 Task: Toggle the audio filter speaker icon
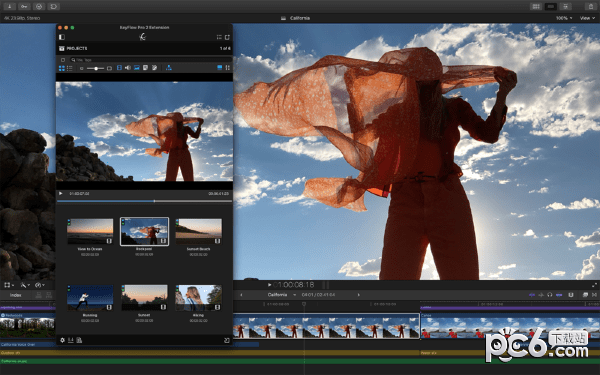[x=128, y=68]
